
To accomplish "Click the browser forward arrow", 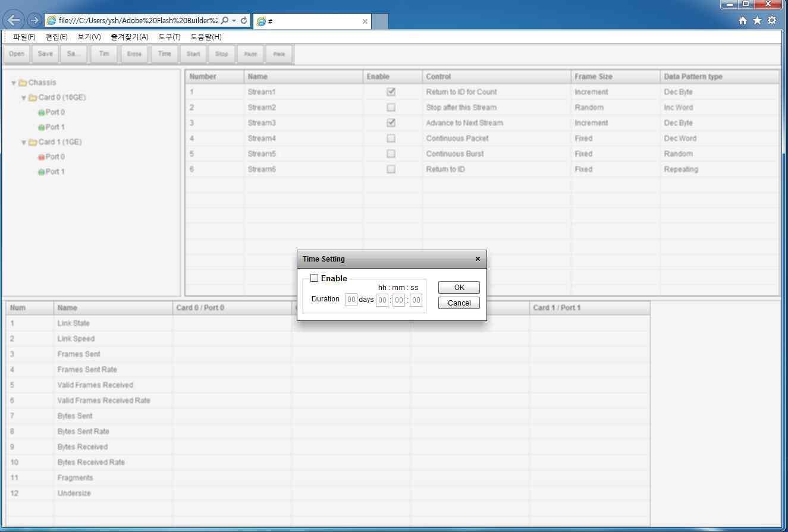I will pos(34,20).
